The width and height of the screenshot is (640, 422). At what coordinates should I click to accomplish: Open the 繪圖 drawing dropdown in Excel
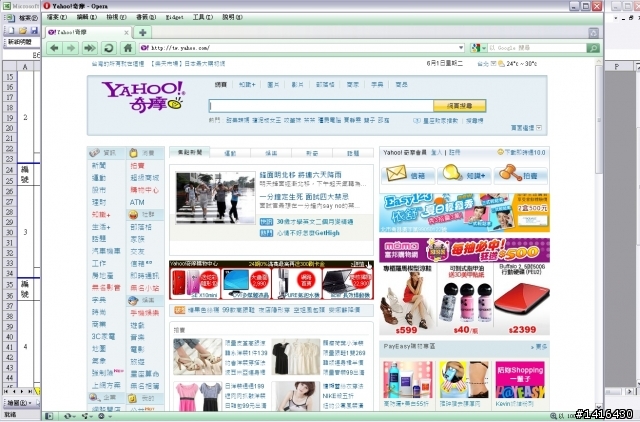19,403
